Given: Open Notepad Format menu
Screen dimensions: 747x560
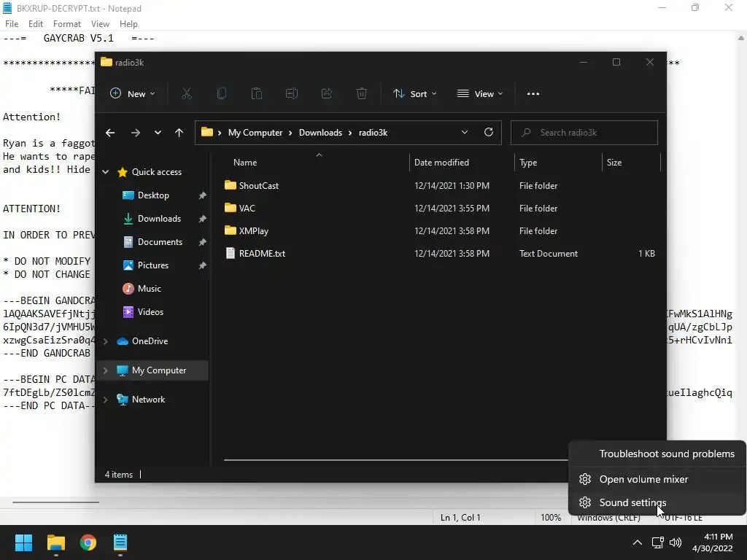Looking at the screenshot, I should click(x=66, y=24).
